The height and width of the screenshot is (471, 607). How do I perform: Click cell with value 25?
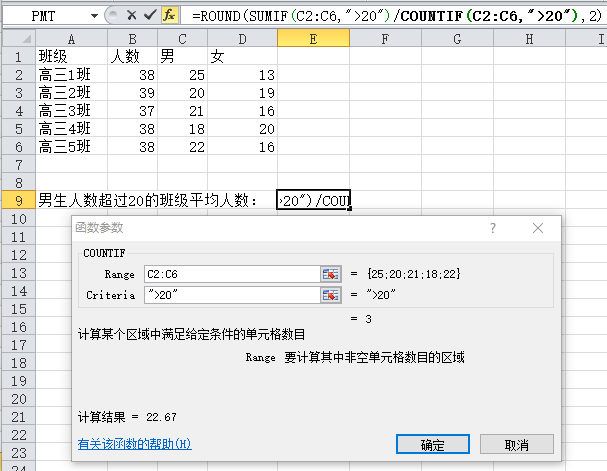[x=182, y=74]
